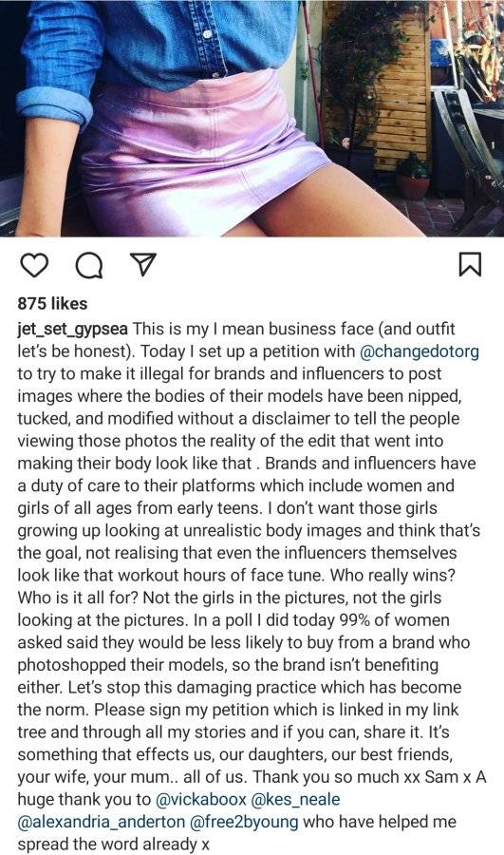This screenshot has width=504, height=855.
Task: Open @alexandria_anderton mention link
Action: [102, 821]
